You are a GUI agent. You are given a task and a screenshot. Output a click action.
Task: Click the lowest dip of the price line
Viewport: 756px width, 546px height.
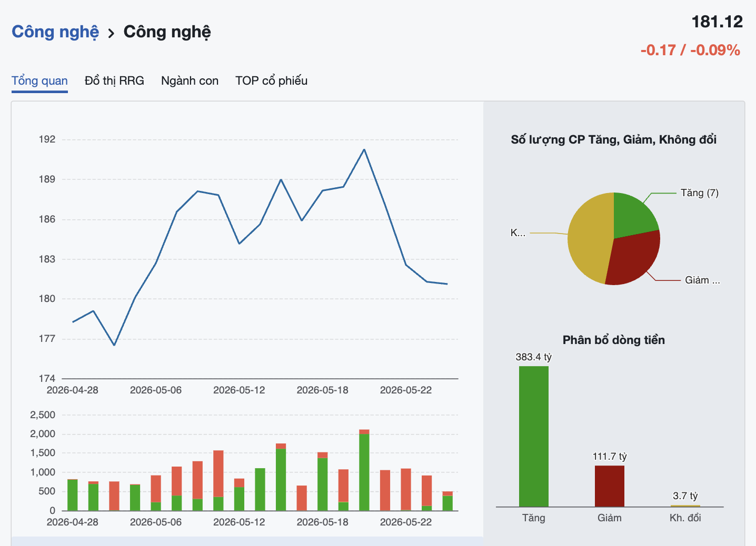114,345
